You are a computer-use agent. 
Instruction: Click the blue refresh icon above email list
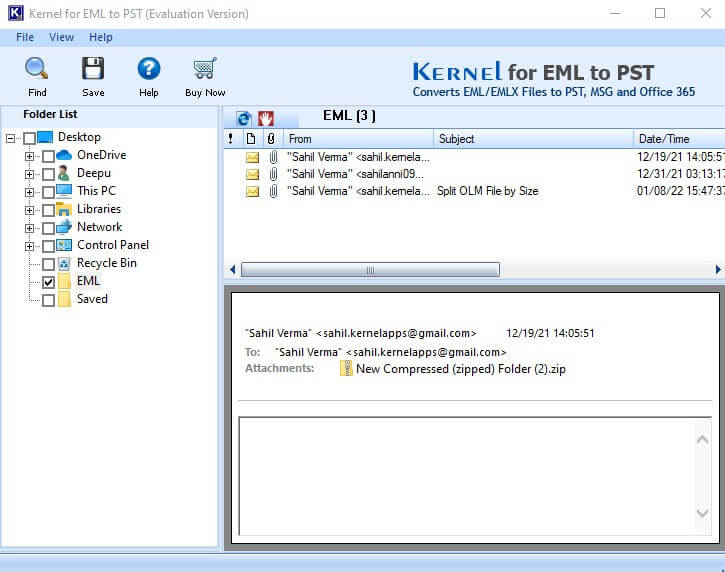[244, 118]
